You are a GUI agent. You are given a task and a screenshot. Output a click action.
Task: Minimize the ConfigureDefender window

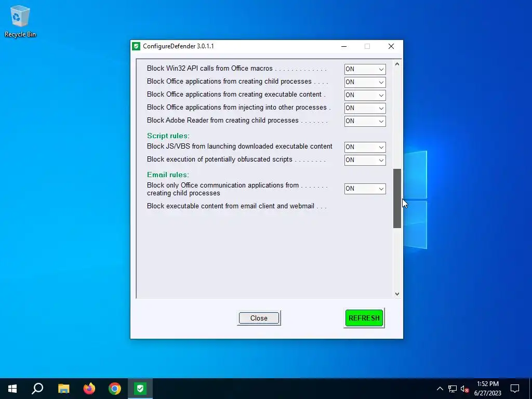[x=344, y=46]
